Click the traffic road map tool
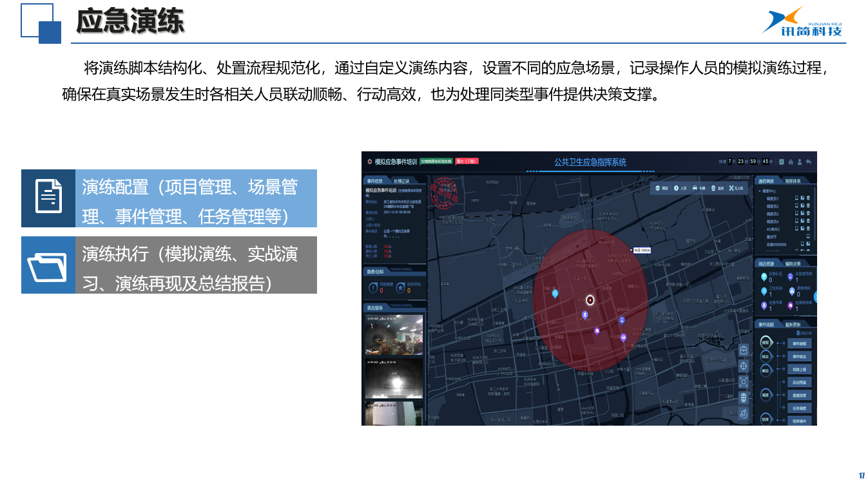The image size is (868, 492). (743, 397)
